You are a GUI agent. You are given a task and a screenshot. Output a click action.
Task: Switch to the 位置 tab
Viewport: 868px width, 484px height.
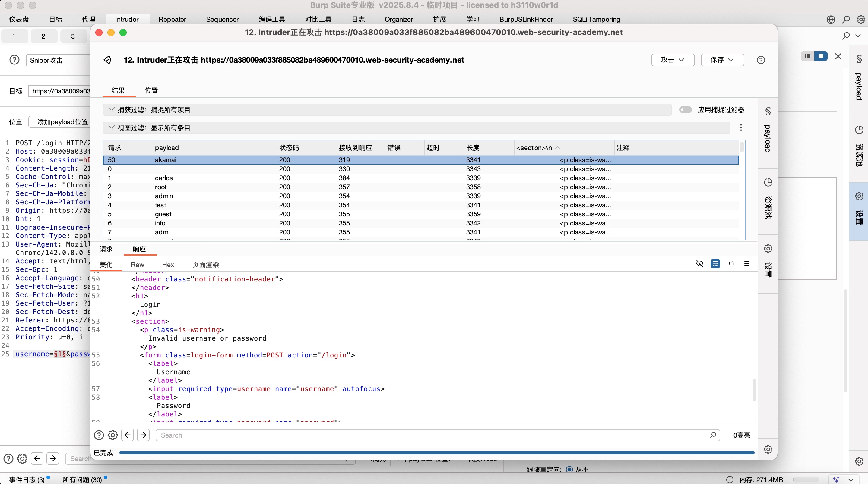point(151,90)
